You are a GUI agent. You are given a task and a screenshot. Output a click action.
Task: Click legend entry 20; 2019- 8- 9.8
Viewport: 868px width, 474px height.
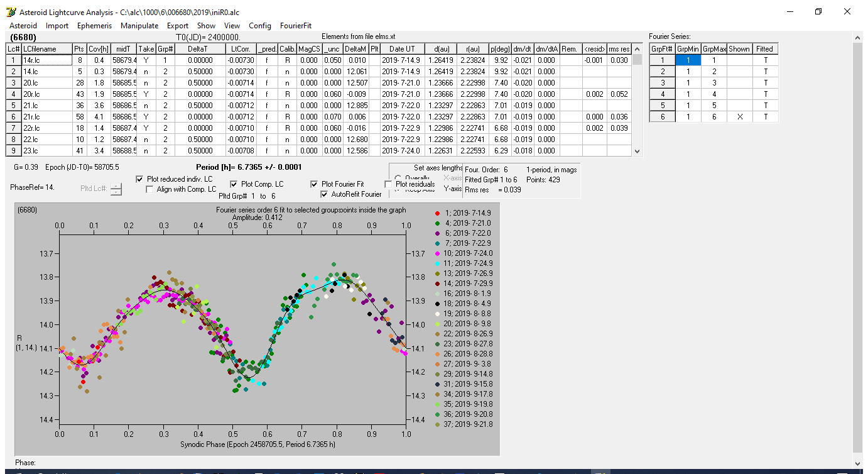(x=464, y=324)
